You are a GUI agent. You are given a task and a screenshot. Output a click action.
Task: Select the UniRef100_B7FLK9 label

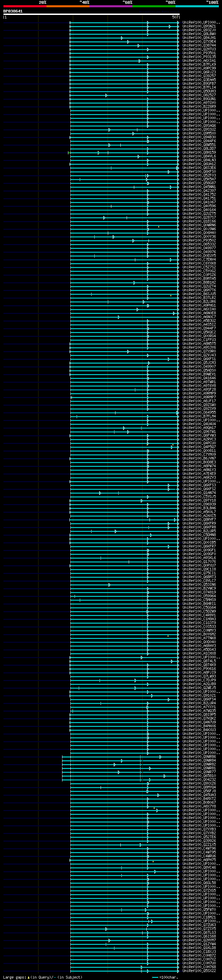coord(199,64)
